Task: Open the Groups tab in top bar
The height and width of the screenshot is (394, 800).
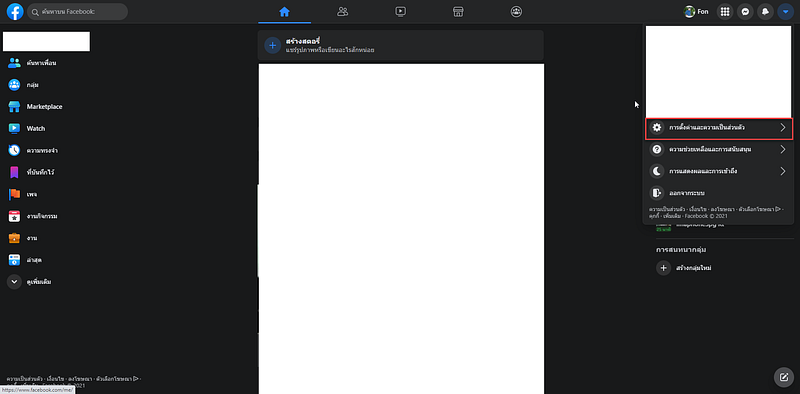Action: click(x=516, y=11)
